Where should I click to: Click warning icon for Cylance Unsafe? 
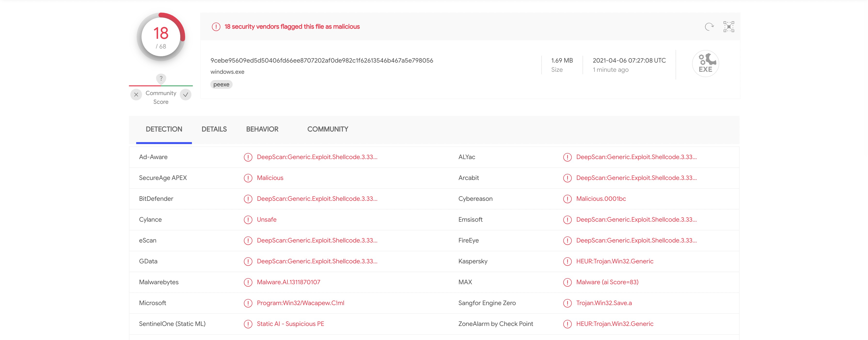click(x=248, y=220)
